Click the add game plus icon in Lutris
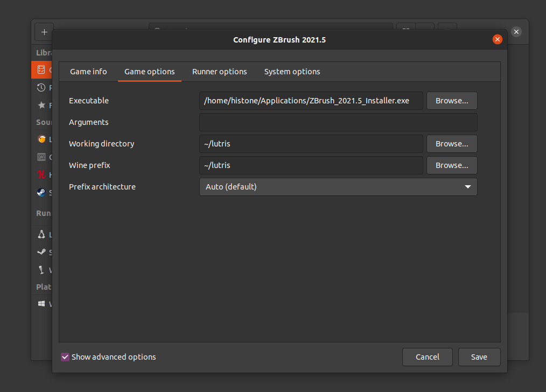Image resolution: width=546 pixels, height=392 pixels. pyautogui.click(x=44, y=32)
